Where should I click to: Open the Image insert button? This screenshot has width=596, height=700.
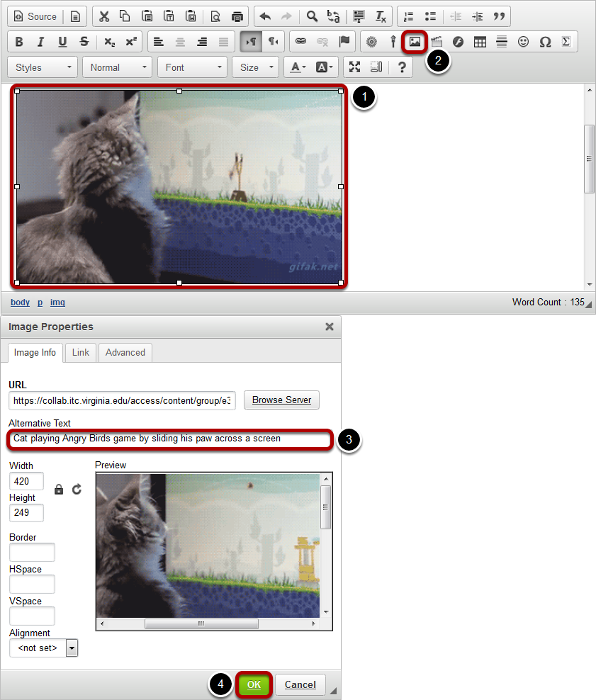tap(415, 42)
